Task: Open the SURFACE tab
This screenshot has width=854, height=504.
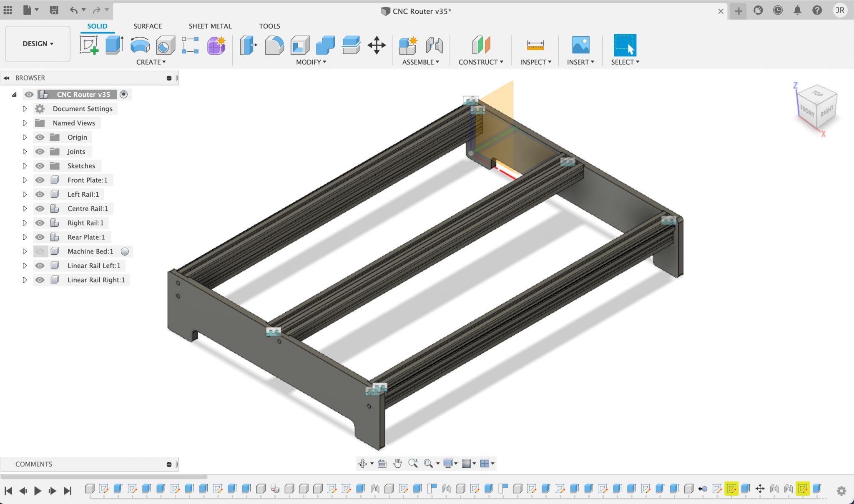Action: click(x=148, y=26)
